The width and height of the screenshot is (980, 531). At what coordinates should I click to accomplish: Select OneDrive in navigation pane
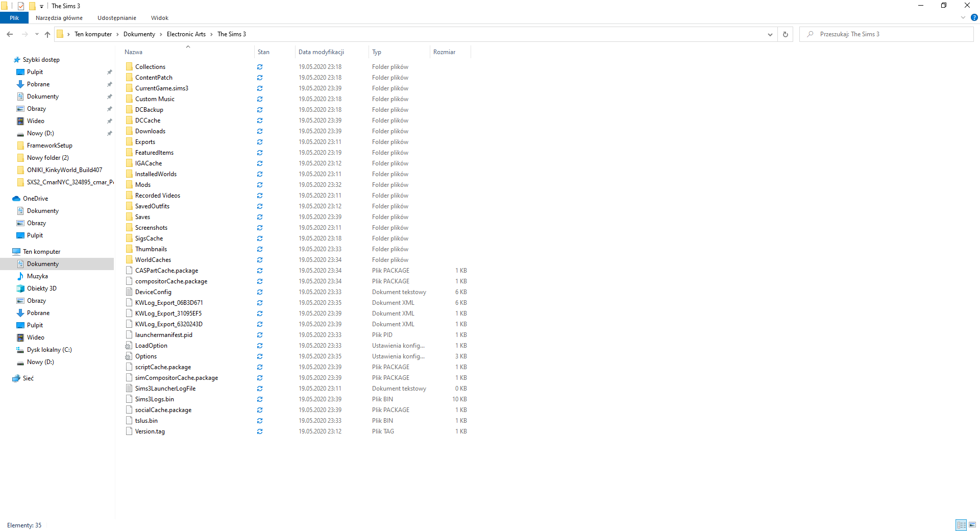tap(35, 199)
